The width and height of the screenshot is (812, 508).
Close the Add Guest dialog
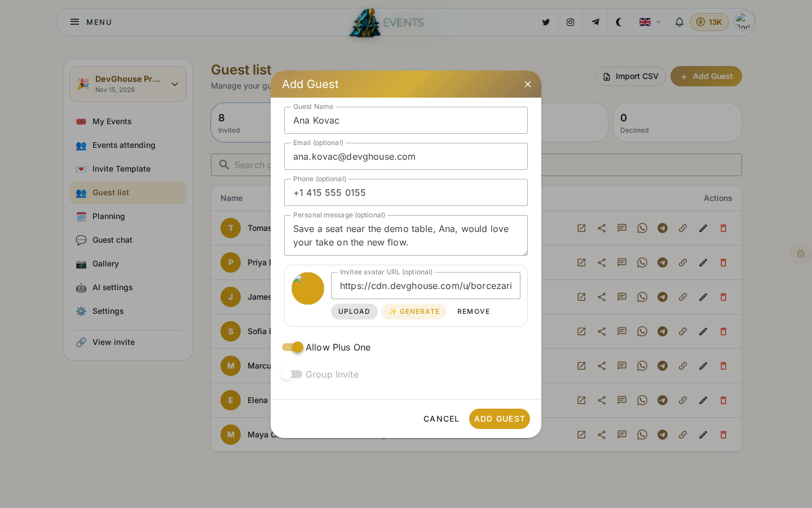point(528,84)
